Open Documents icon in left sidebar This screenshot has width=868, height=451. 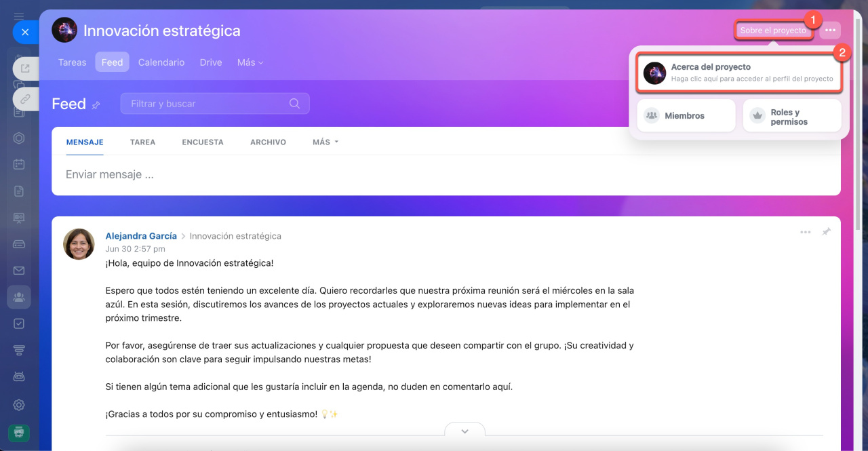coord(19,191)
